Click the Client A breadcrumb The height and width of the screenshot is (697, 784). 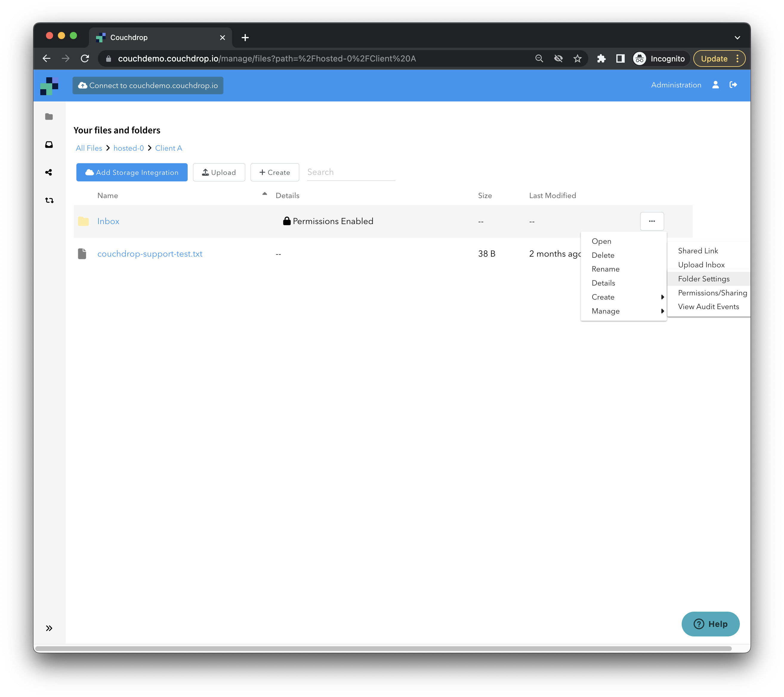click(168, 148)
